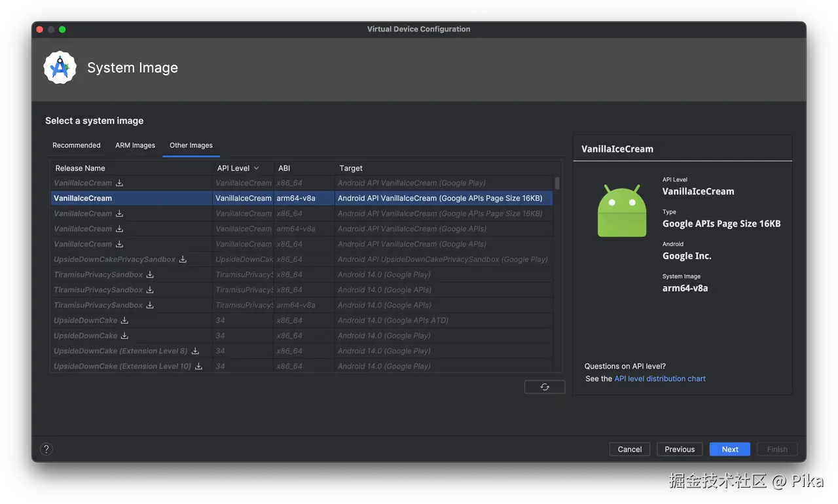Click API level 34 in Google APIs ATD row

tap(220, 321)
